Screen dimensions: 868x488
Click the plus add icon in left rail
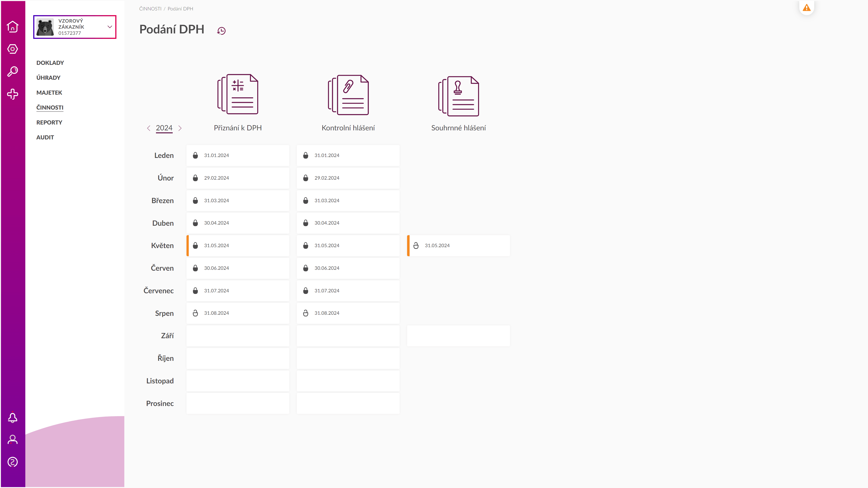pyautogui.click(x=12, y=94)
